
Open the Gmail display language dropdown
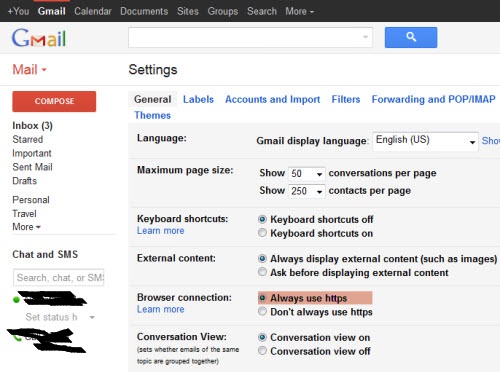[x=425, y=141]
